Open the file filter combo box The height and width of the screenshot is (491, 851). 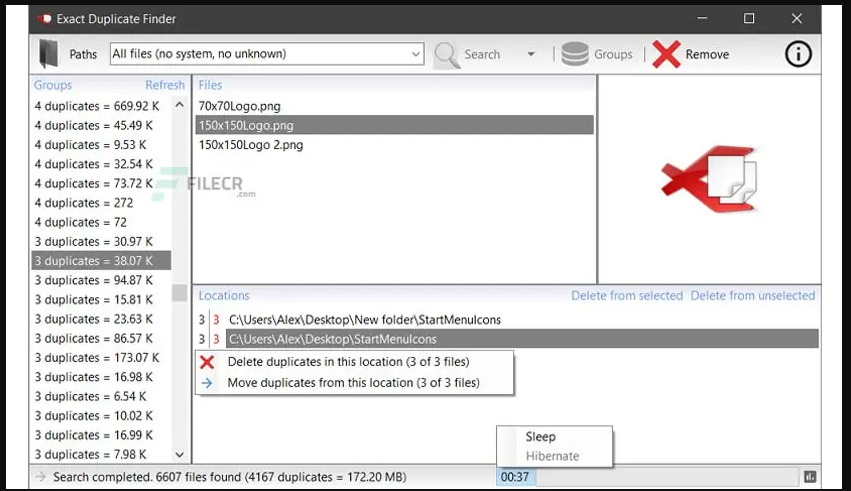[267, 54]
